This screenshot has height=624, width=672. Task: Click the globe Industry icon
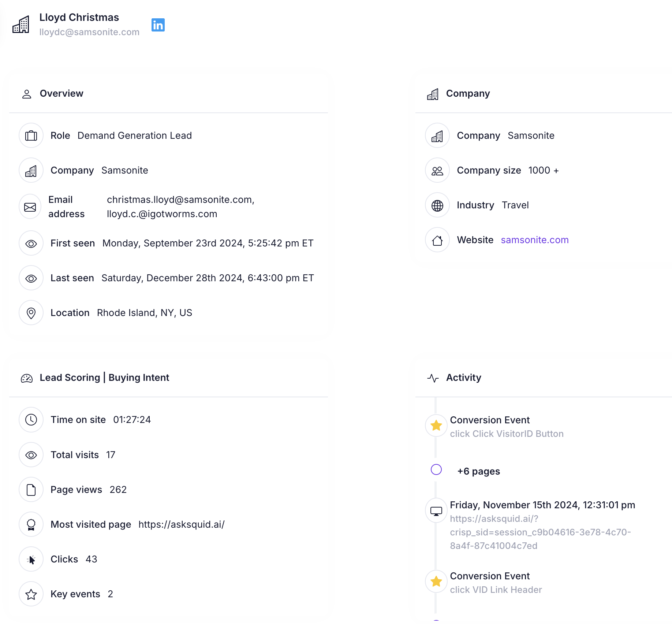(437, 205)
